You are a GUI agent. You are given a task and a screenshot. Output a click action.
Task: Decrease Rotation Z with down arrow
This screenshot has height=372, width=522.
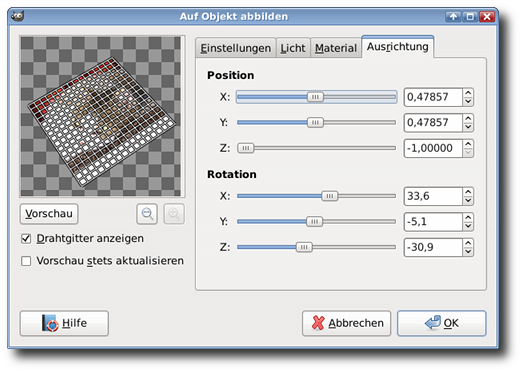pyautogui.click(x=468, y=252)
